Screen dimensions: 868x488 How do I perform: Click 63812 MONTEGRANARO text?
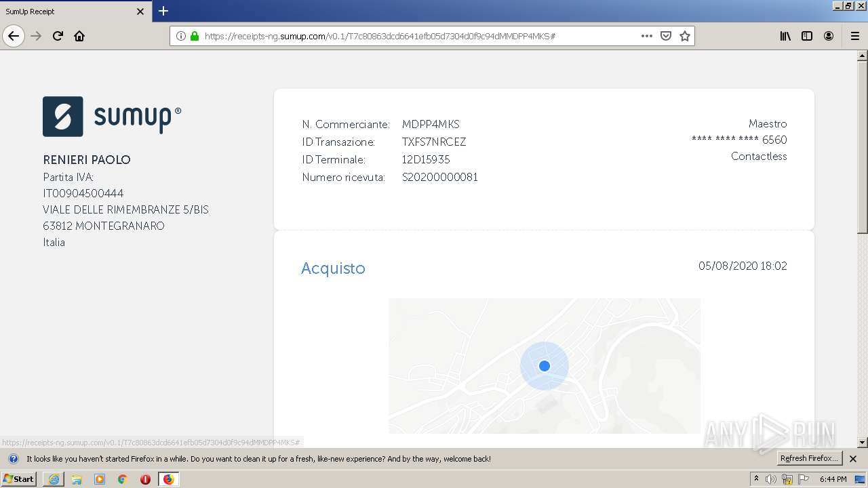[104, 226]
